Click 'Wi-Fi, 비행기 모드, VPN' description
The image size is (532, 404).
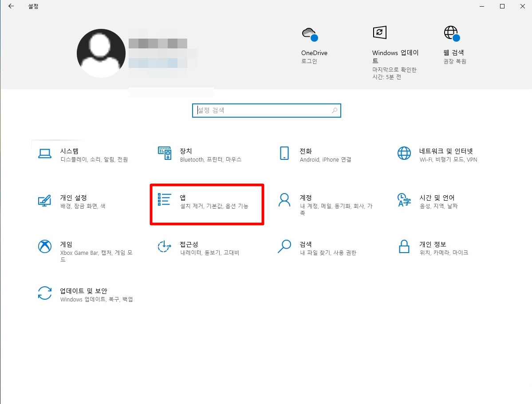pyautogui.click(x=448, y=159)
